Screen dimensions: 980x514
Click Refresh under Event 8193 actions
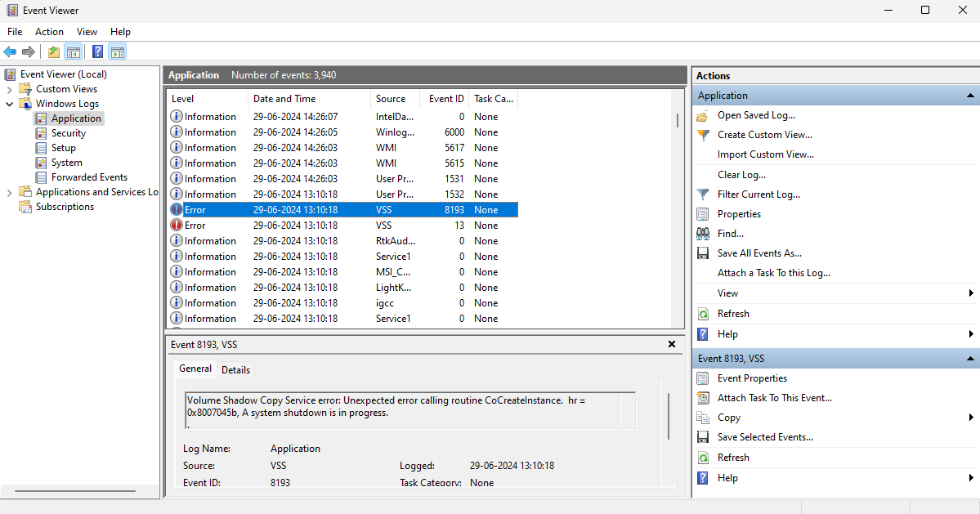[x=733, y=458]
